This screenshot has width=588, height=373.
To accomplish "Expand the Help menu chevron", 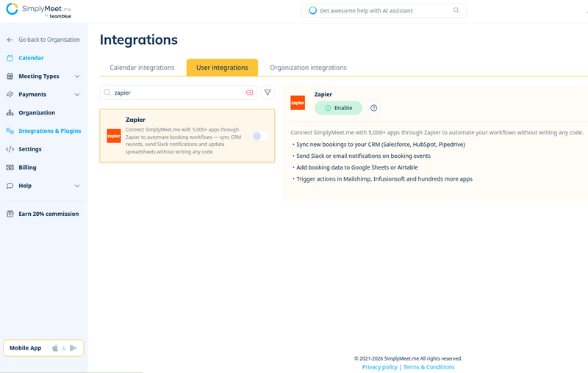I will tap(77, 186).
